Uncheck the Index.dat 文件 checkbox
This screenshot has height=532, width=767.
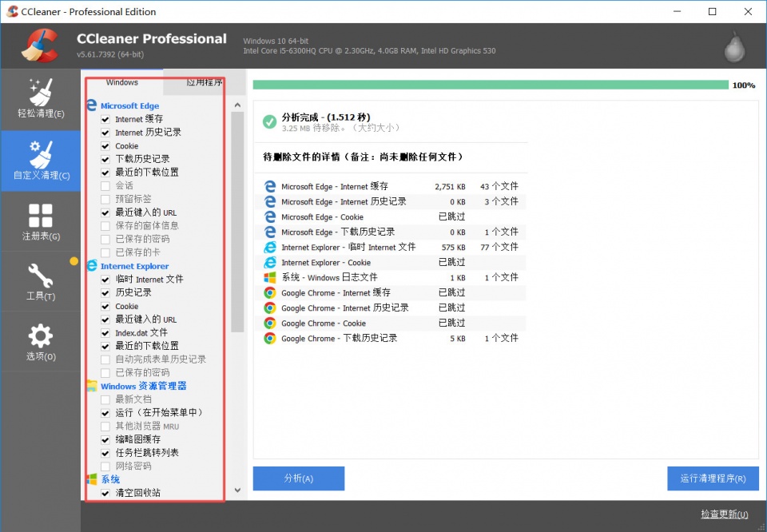105,333
